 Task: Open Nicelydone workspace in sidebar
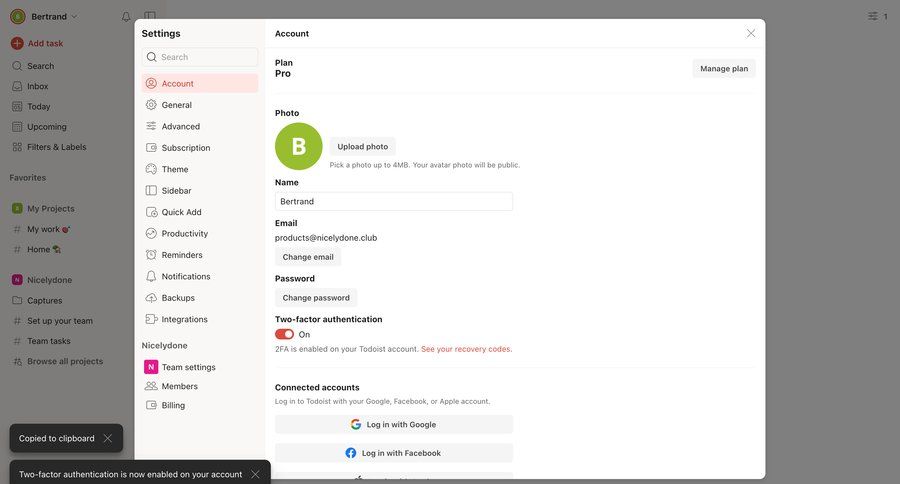click(x=49, y=280)
